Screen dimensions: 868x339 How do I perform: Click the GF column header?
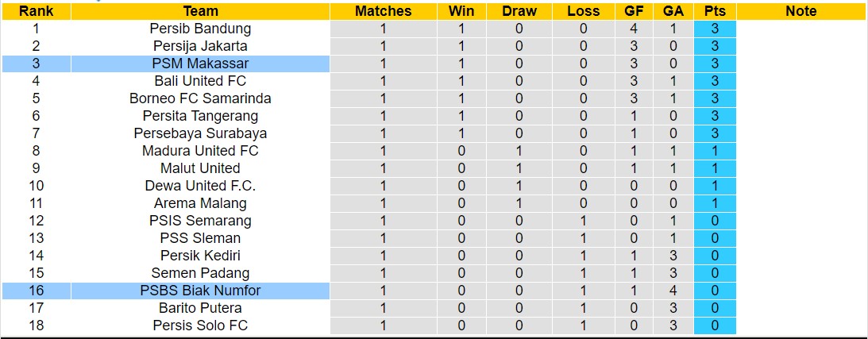coord(634,11)
